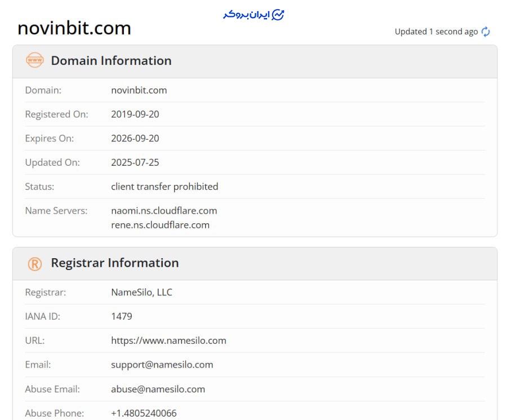Click the "Updated On:" label
This screenshot has height=420, width=507.
[52, 162]
